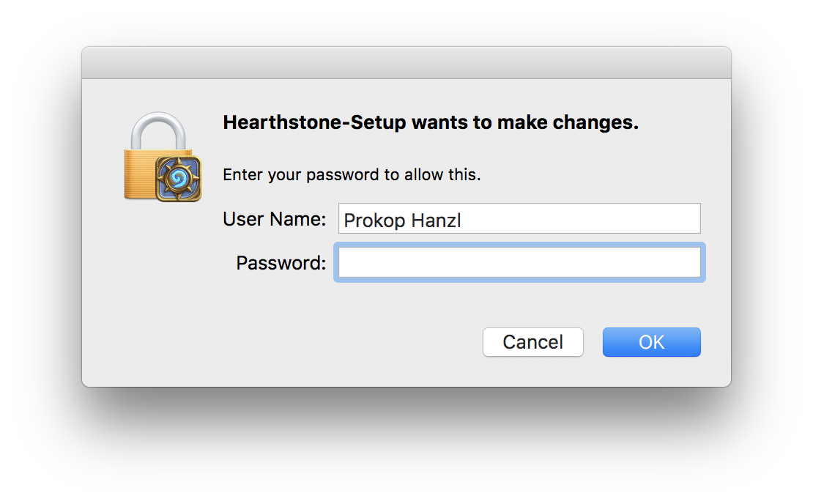Focus the empty Password field
The width and height of the screenshot is (813, 504).
tap(519, 262)
